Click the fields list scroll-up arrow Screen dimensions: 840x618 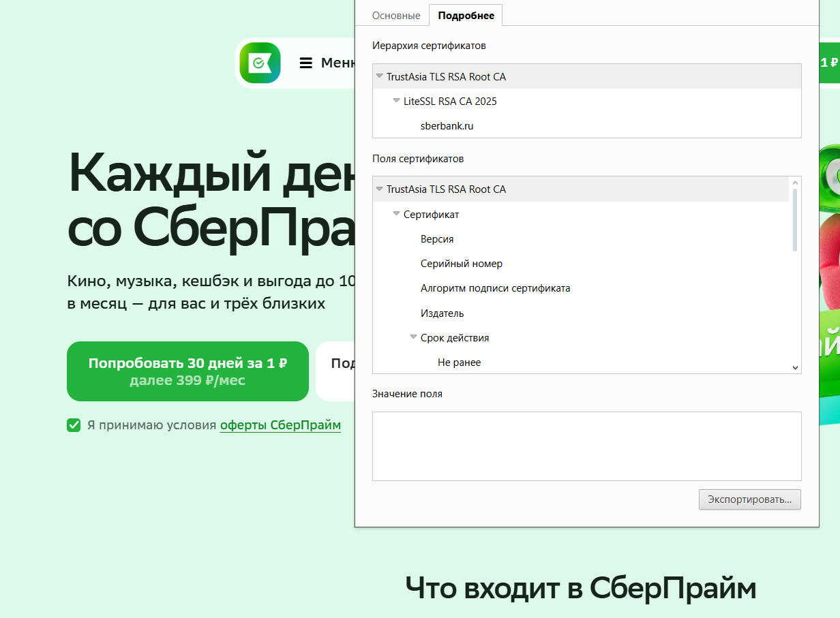pyautogui.click(x=795, y=183)
